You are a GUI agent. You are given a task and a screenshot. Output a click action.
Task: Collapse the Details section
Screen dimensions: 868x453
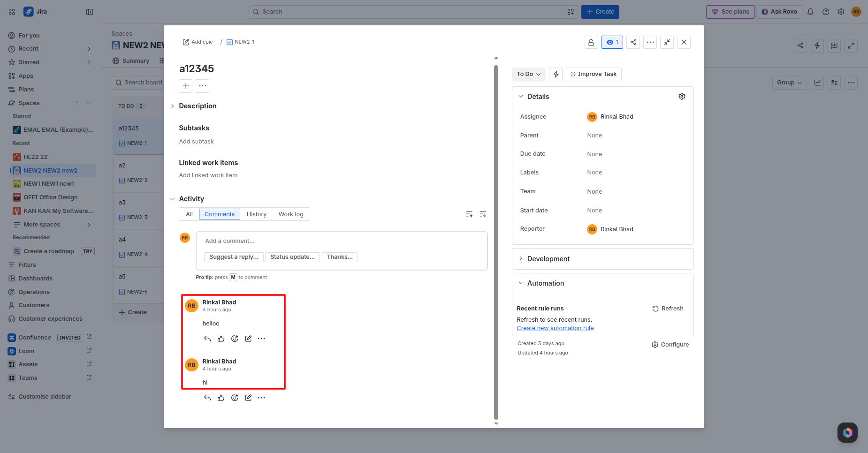[521, 96]
